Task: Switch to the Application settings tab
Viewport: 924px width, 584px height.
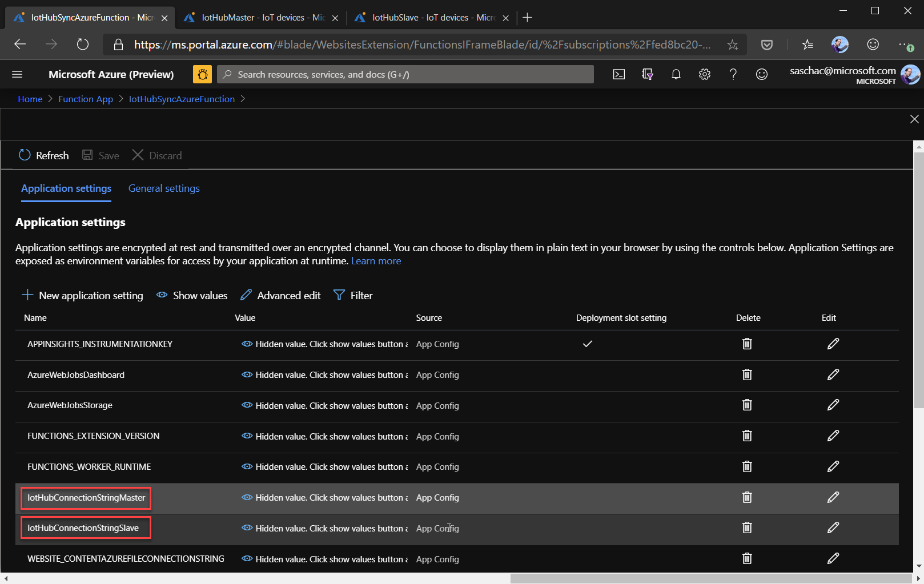Action: point(66,188)
